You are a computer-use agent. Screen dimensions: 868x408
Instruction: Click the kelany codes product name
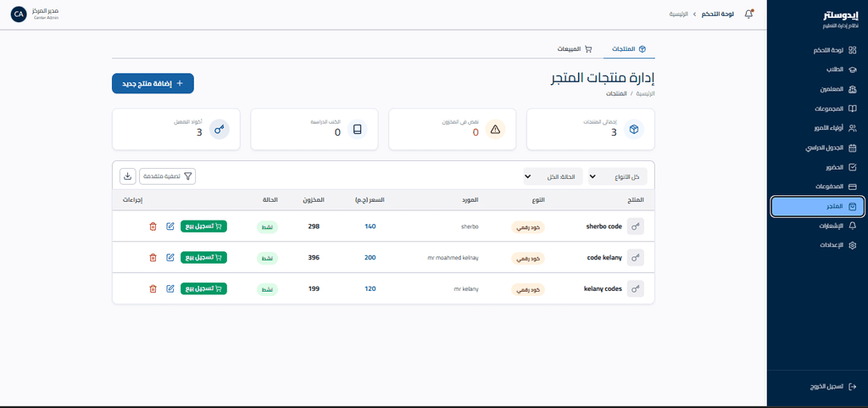point(603,288)
